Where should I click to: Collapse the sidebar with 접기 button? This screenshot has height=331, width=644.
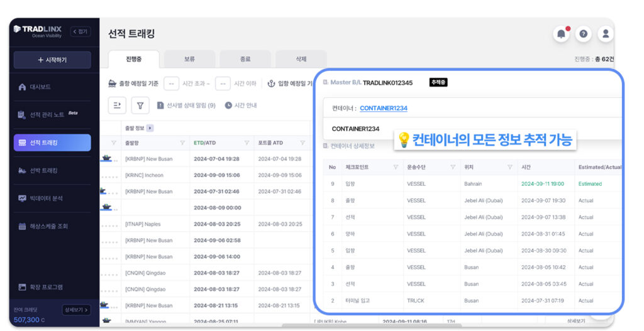80,31
